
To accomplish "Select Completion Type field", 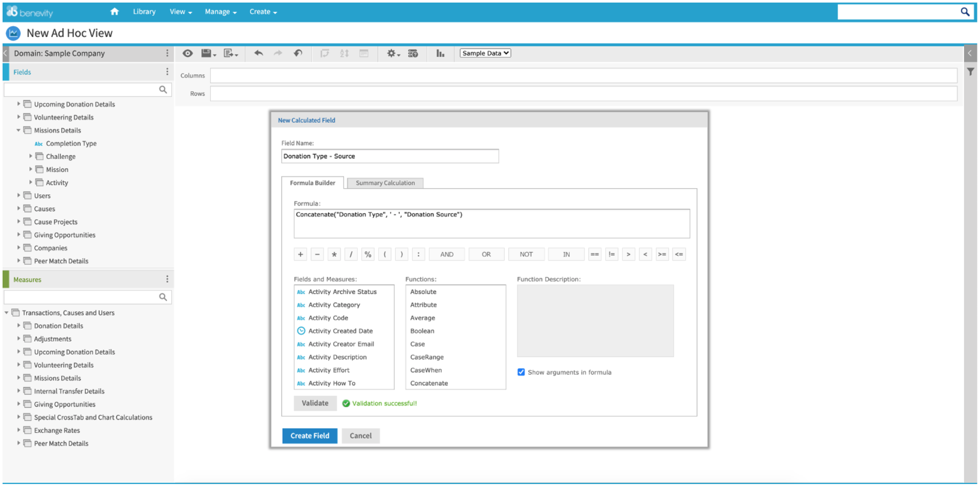I will point(71,143).
